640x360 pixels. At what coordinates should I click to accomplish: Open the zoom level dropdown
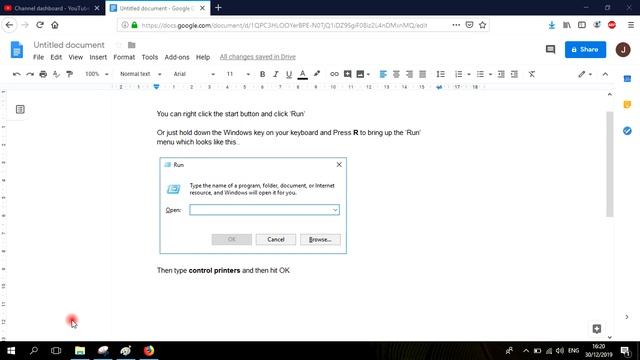[97, 74]
